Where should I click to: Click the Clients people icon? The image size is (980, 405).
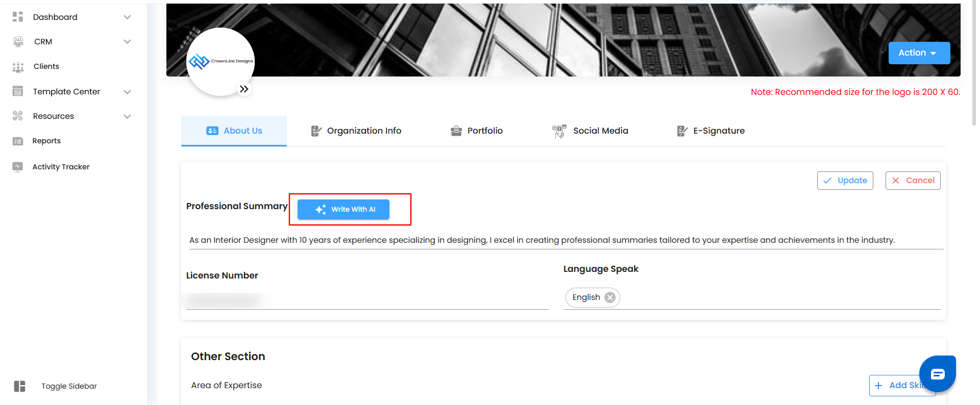[18, 67]
